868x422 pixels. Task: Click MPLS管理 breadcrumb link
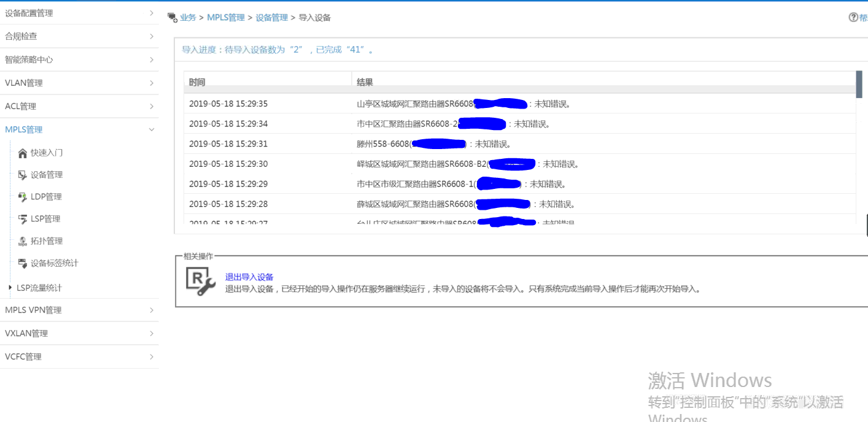[x=226, y=18]
